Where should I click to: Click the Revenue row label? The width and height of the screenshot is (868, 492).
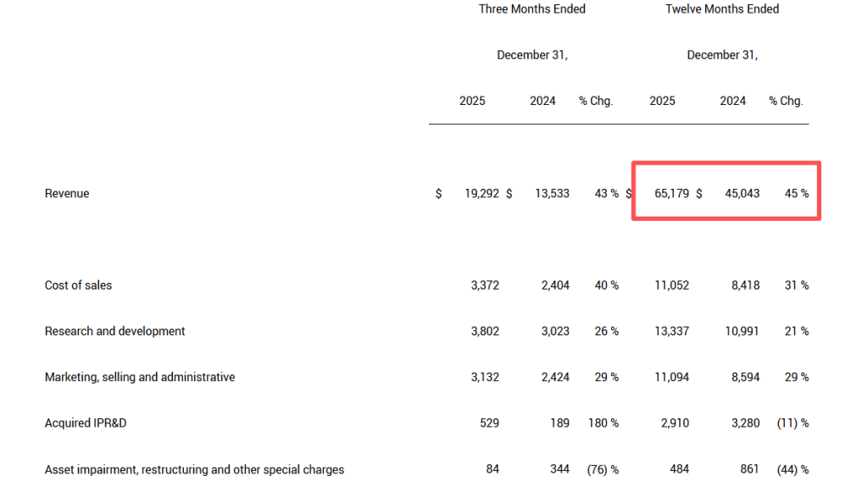click(67, 194)
